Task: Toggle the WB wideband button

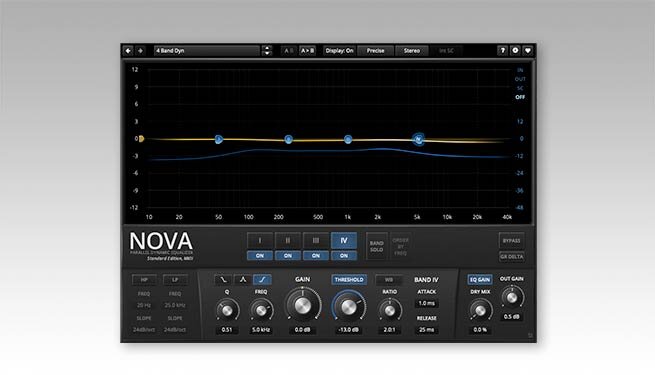Action: pyautogui.click(x=389, y=280)
